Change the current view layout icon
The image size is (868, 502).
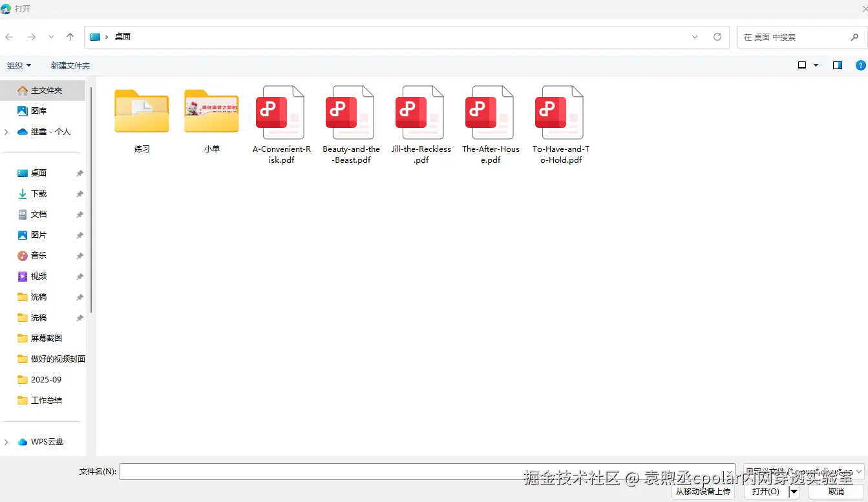pyautogui.click(x=801, y=65)
